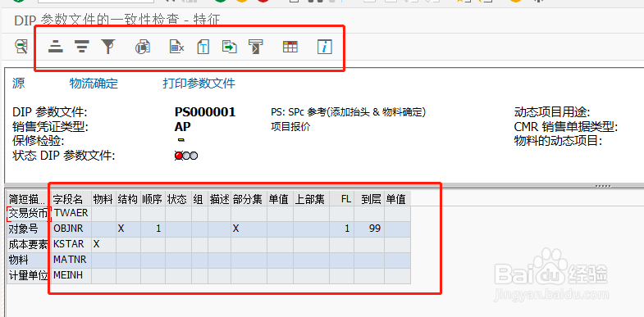Screen dimensions: 644x317
Task: Click the 状态 column header
Action: 178,199
